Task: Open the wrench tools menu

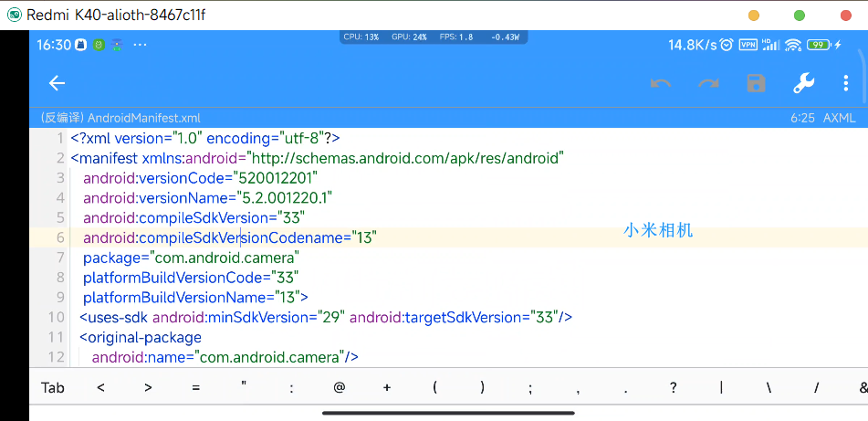Action: click(x=803, y=83)
